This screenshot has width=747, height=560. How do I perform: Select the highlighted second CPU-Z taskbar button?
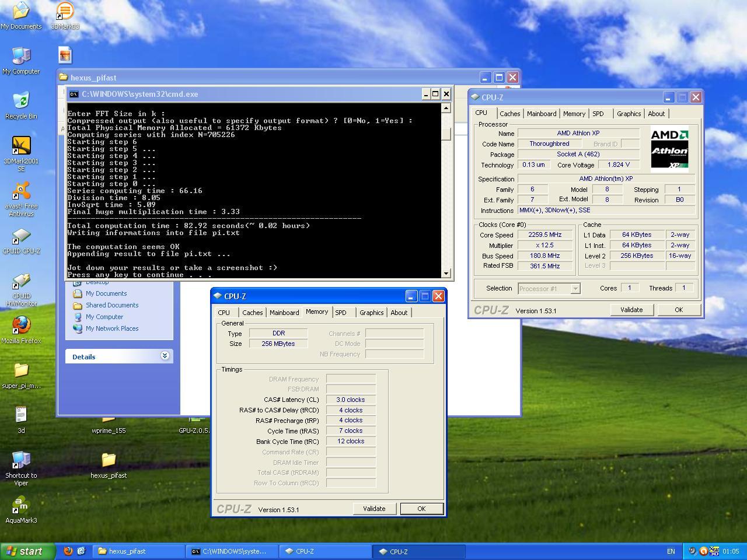[420, 551]
